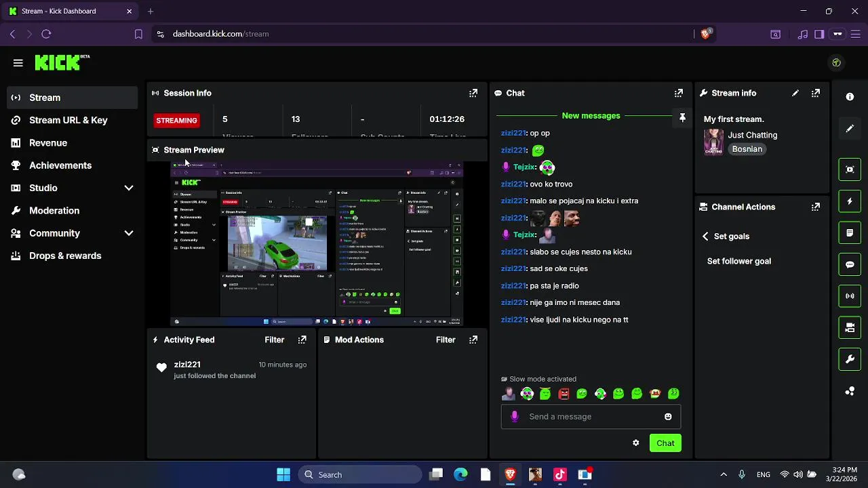Open Stream in the left sidebar
The image size is (868, 488).
(73, 98)
